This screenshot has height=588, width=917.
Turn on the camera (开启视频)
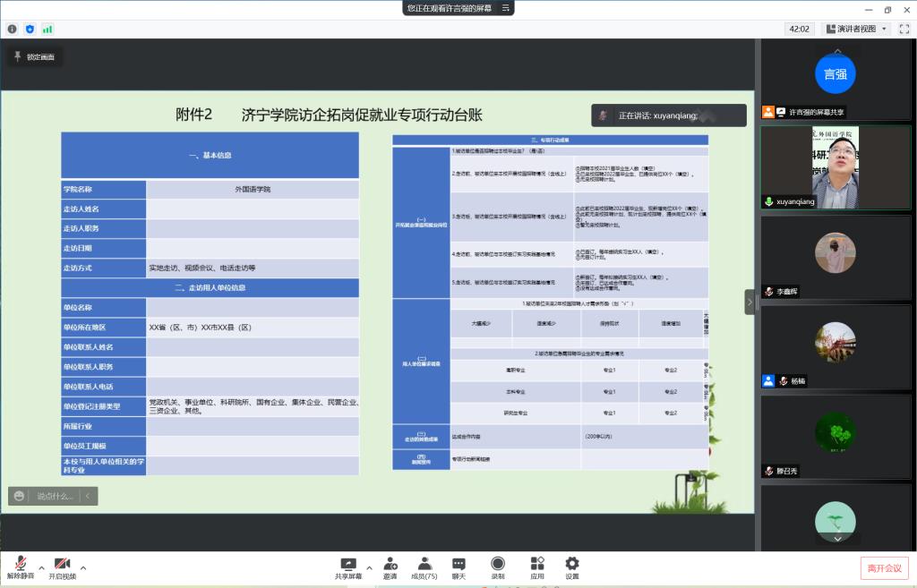pos(62,564)
